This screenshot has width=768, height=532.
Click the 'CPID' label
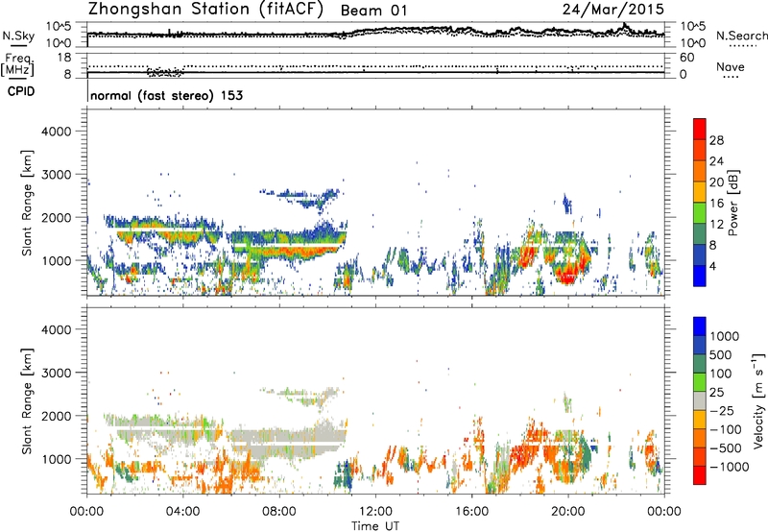pyautogui.click(x=21, y=91)
